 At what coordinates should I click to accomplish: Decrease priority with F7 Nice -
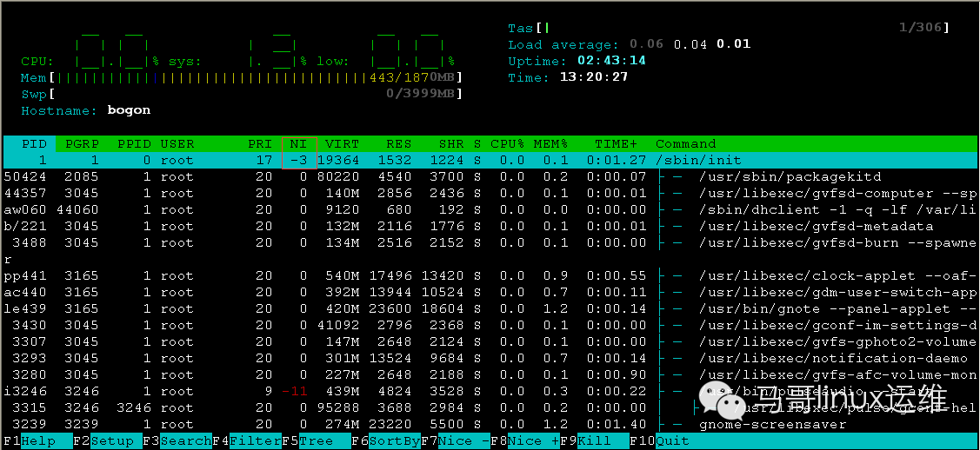(x=455, y=441)
